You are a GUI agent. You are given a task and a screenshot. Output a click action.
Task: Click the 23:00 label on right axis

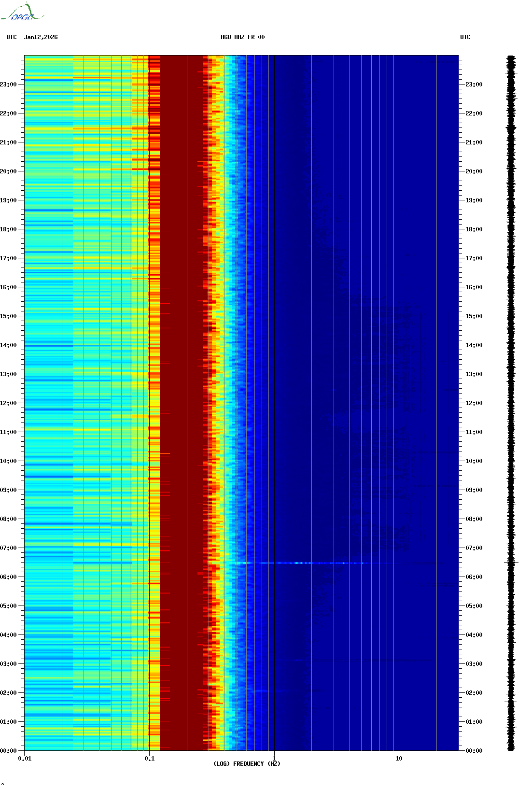click(474, 85)
